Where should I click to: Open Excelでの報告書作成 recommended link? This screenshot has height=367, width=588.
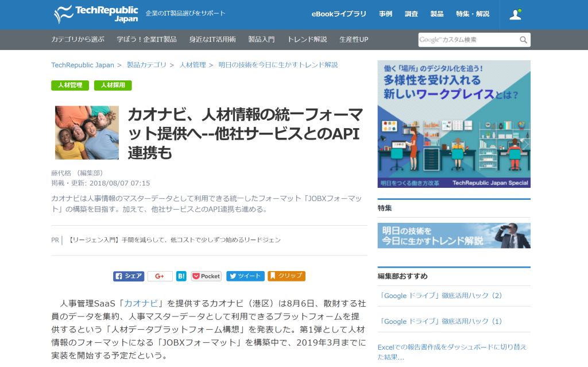452,351
